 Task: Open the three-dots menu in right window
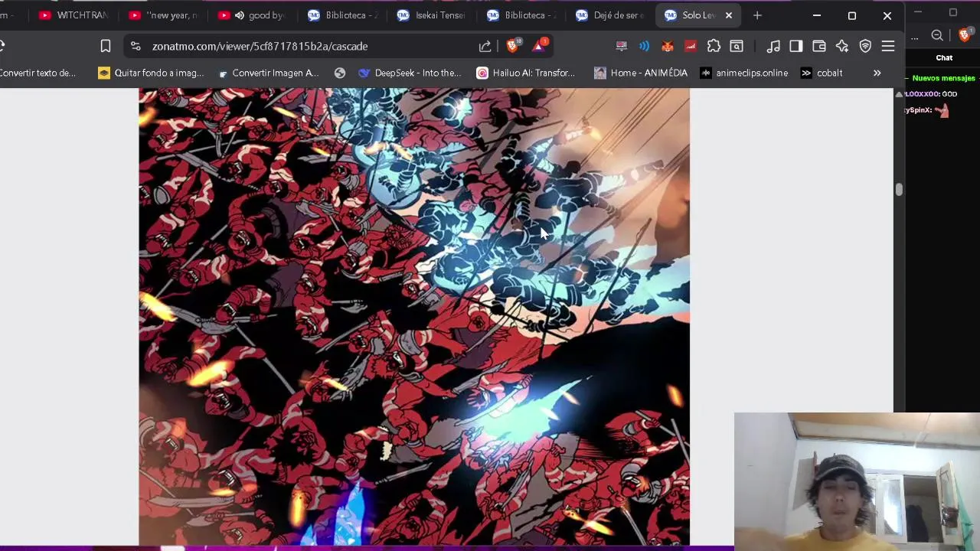click(914, 37)
